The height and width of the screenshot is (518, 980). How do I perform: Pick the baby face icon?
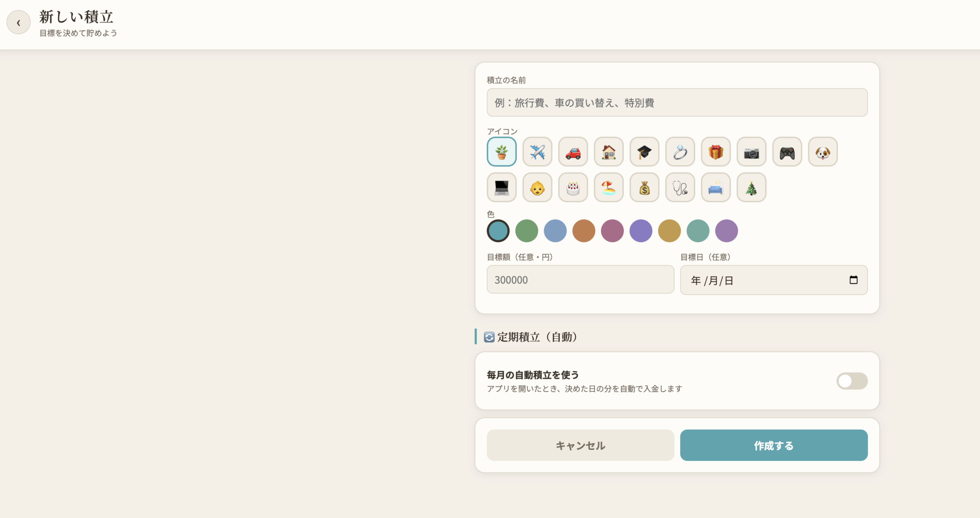[537, 187]
